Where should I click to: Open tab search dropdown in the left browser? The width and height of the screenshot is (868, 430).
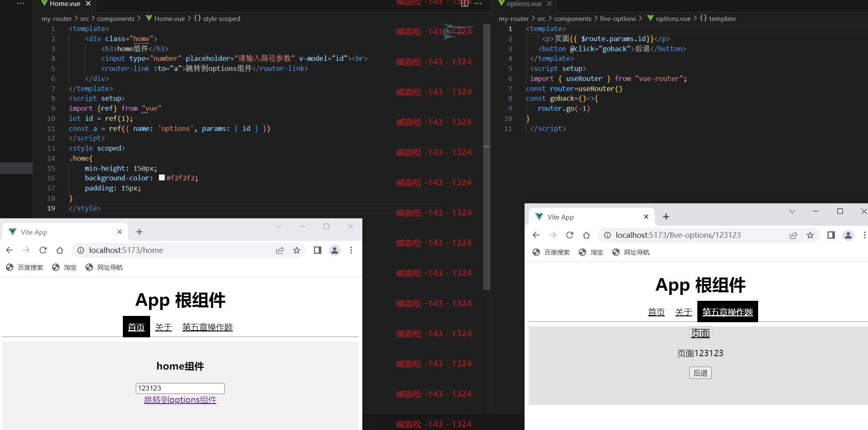coord(278,227)
